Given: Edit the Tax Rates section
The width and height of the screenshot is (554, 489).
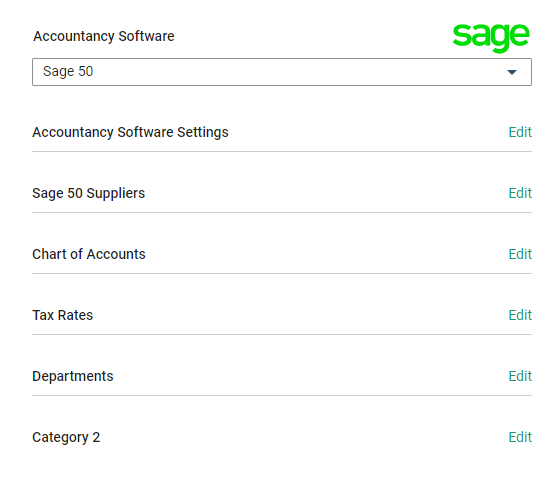Looking at the screenshot, I should click(520, 315).
